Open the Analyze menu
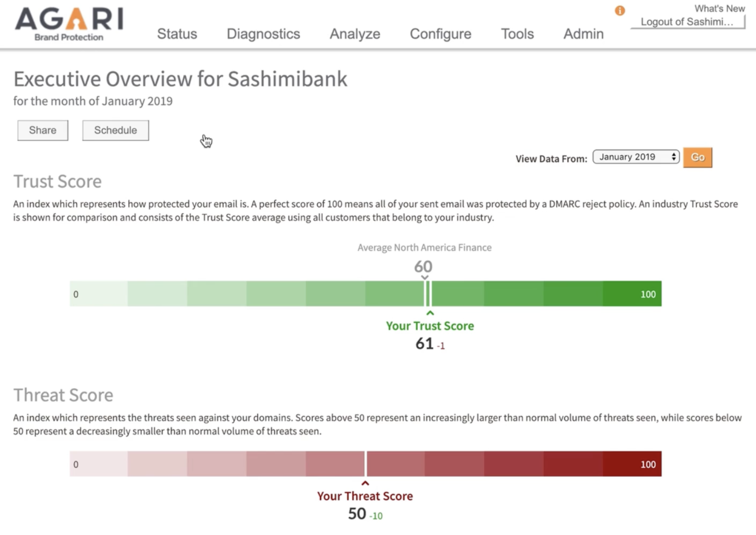Viewport: 756px width, 535px height. 355,34
